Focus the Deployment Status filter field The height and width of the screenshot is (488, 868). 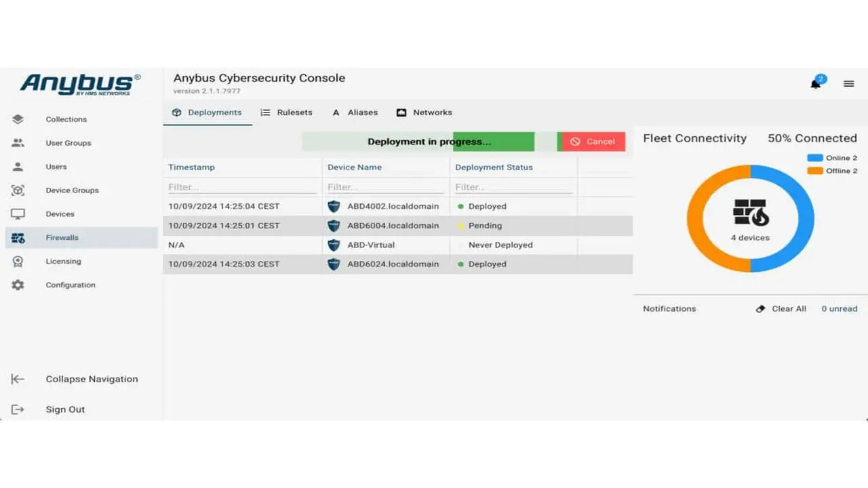(513, 187)
